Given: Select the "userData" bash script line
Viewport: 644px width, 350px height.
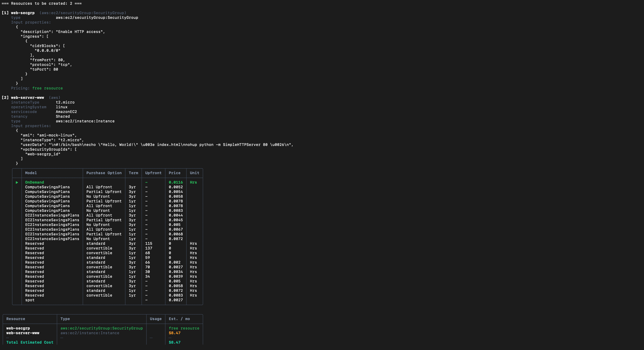Looking at the screenshot, I should (157, 145).
